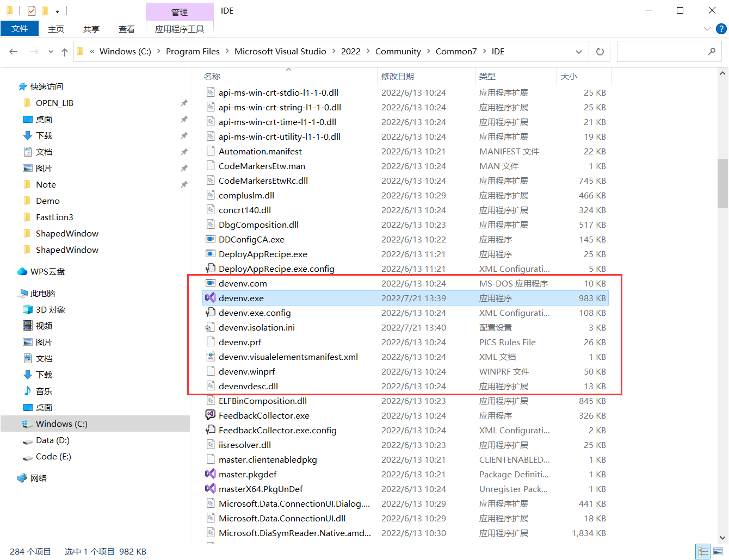
Task: Open the quick access toolbar customize dropdown
Action: pos(57,11)
